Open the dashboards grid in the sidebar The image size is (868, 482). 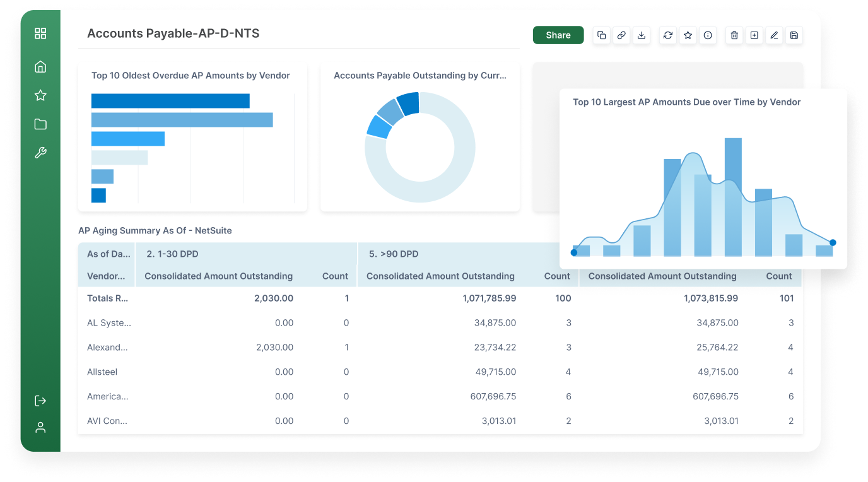tap(40, 33)
